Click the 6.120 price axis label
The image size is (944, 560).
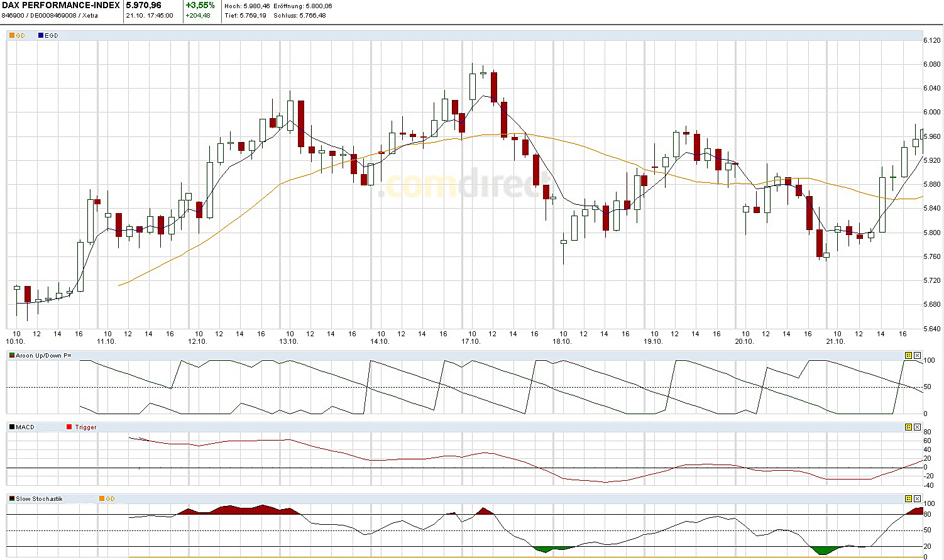tap(932, 40)
